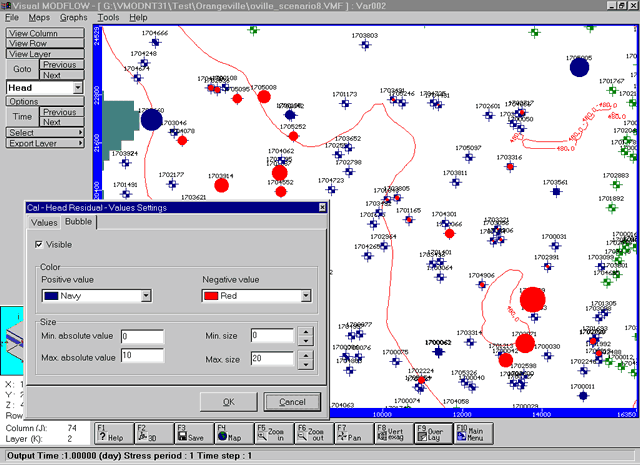This screenshot has height=465, width=640.
Task: Open the Tools menu
Action: (x=108, y=18)
